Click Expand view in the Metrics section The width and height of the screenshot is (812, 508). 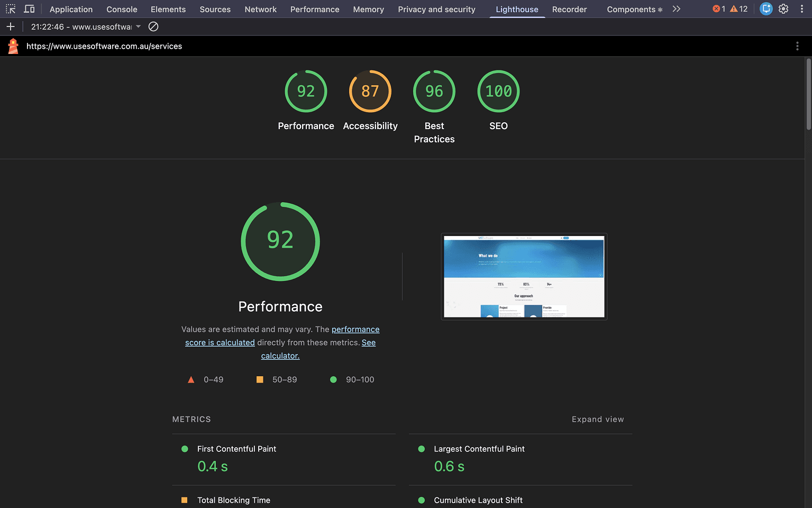tap(598, 419)
